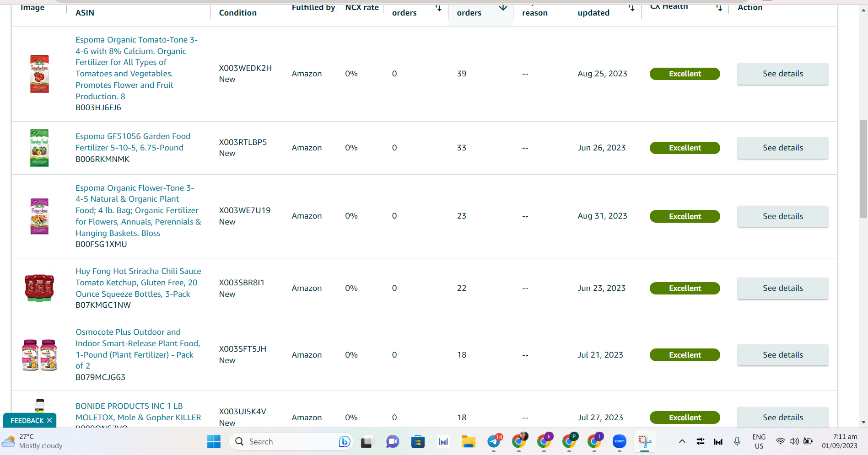Click the microphone icon in system tray
Viewport: 868px width, 455px height.
737,441
